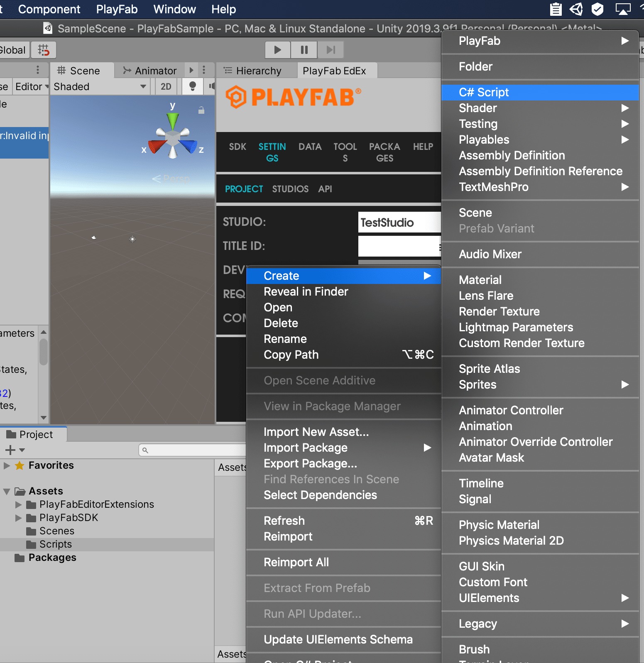Open the DATA section in PlayFab

coord(310,147)
